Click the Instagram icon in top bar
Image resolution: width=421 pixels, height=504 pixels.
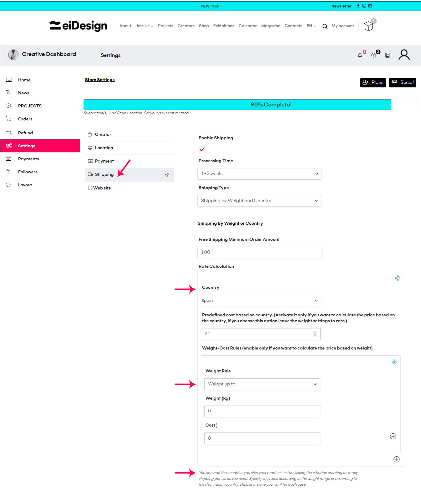point(364,6)
